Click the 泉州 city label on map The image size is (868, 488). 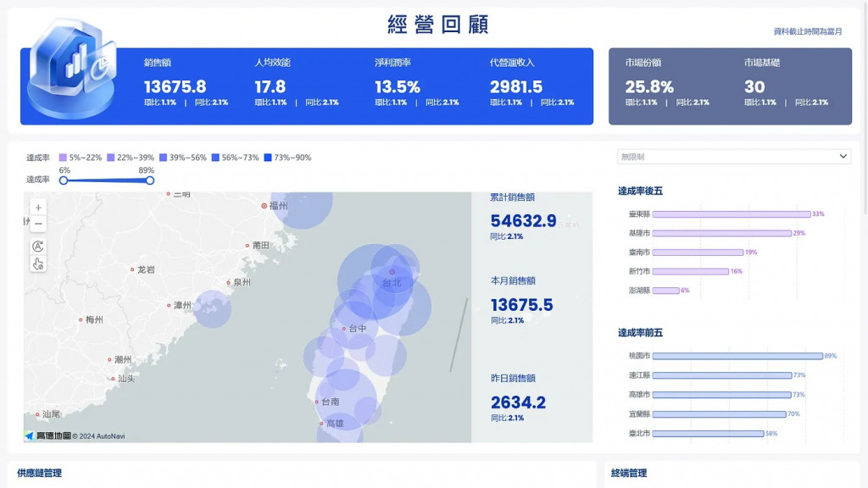pos(242,282)
